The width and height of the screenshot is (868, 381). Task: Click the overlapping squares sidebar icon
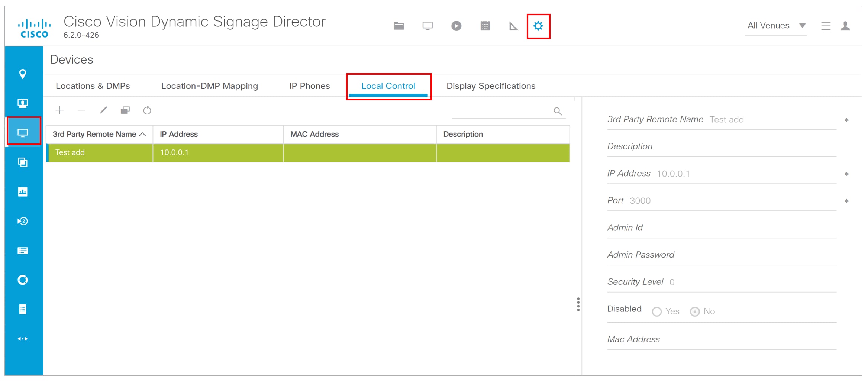[23, 162]
